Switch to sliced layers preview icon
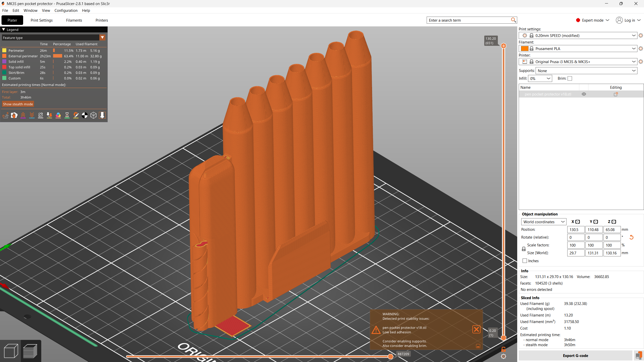The height and width of the screenshot is (362, 644). coord(30,351)
